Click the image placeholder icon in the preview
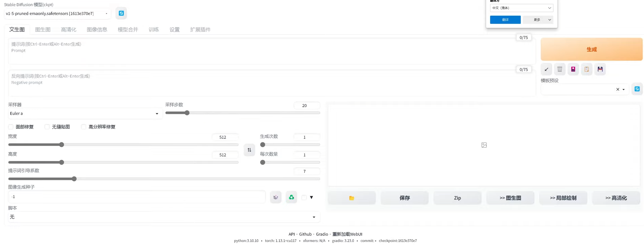 [484, 145]
